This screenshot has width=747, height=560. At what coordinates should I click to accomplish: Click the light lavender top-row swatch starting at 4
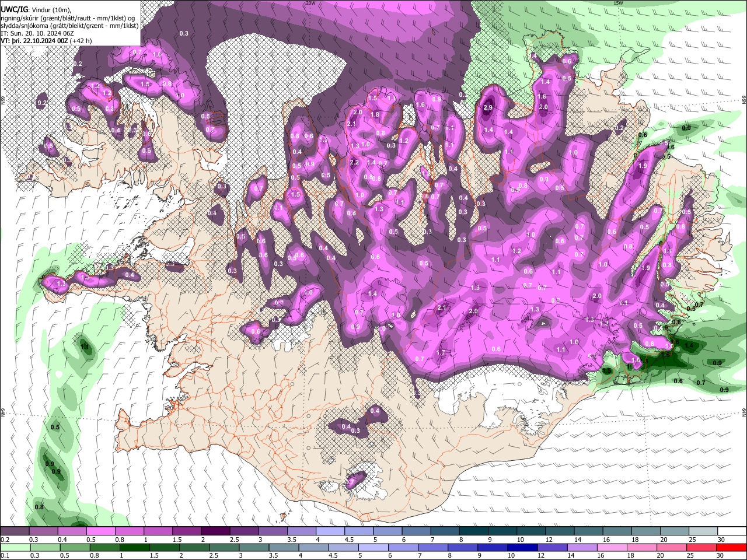[330, 531]
